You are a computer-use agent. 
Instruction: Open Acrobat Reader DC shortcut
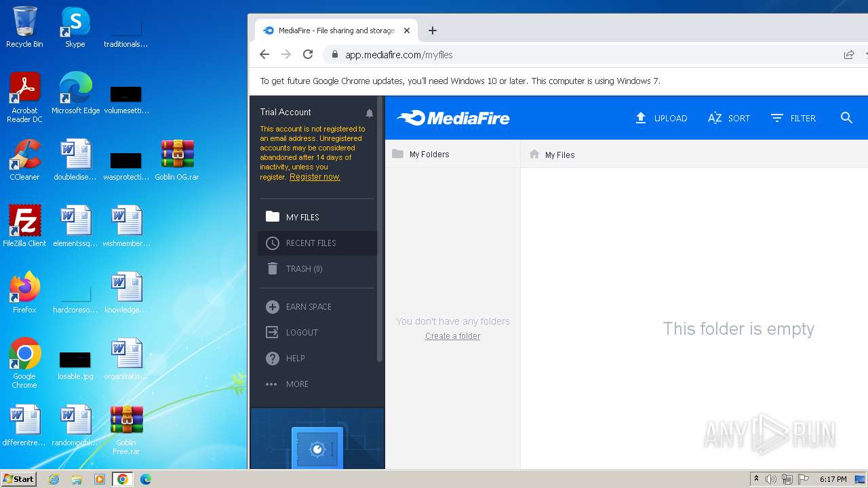coord(24,98)
